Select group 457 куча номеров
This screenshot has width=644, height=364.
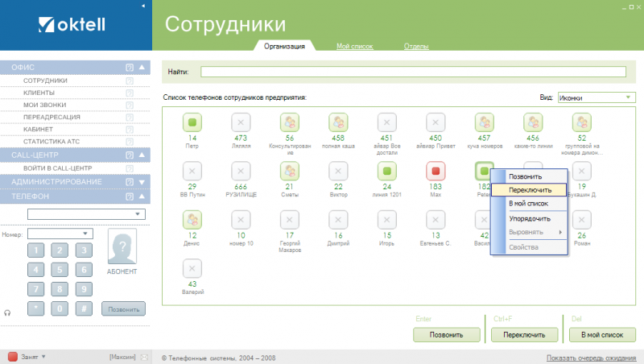click(x=485, y=122)
